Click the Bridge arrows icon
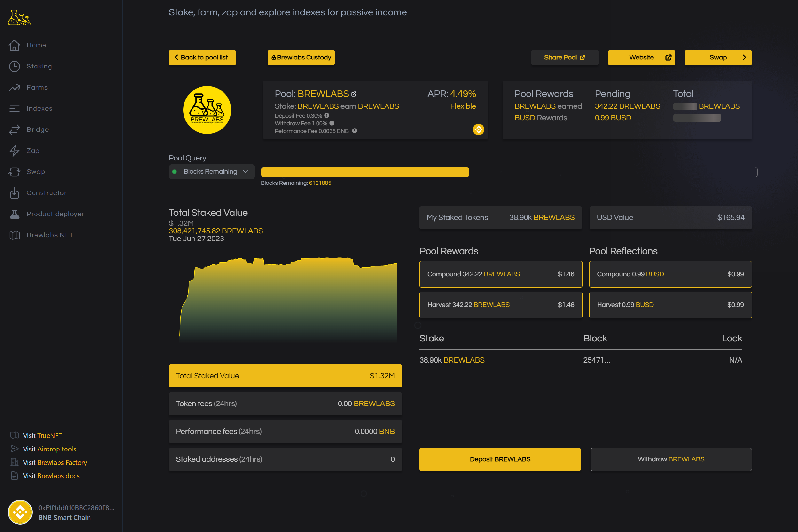This screenshot has width=798, height=532. [x=14, y=129]
